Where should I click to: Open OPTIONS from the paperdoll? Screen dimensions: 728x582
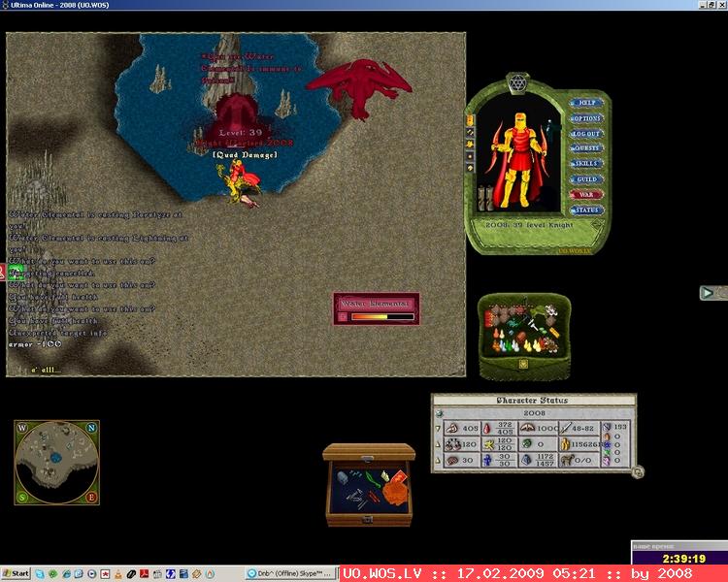click(x=587, y=118)
